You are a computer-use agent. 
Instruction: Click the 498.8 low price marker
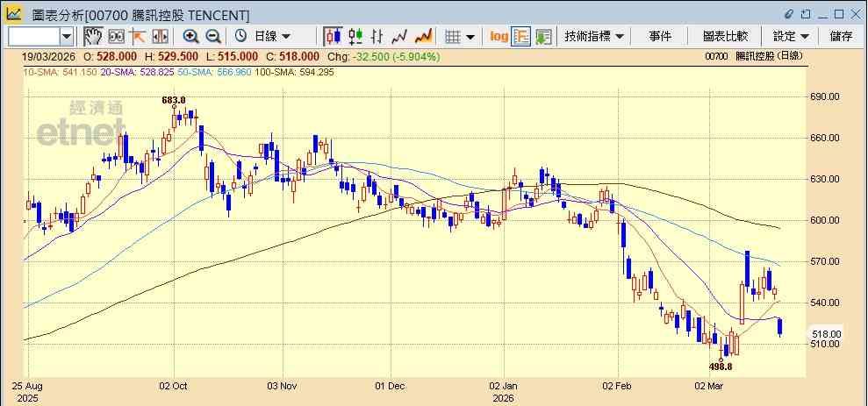coord(721,367)
